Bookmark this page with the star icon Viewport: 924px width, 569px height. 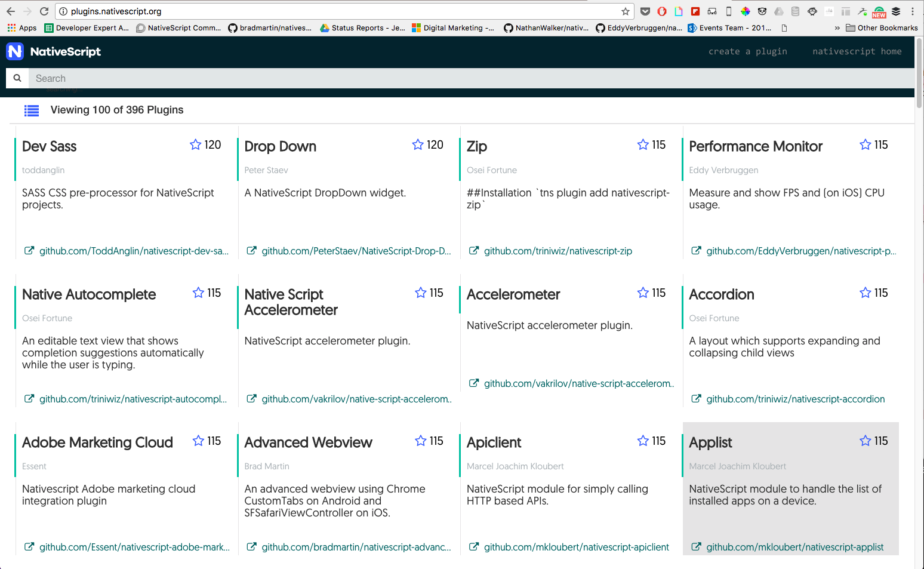click(x=625, y=11)
